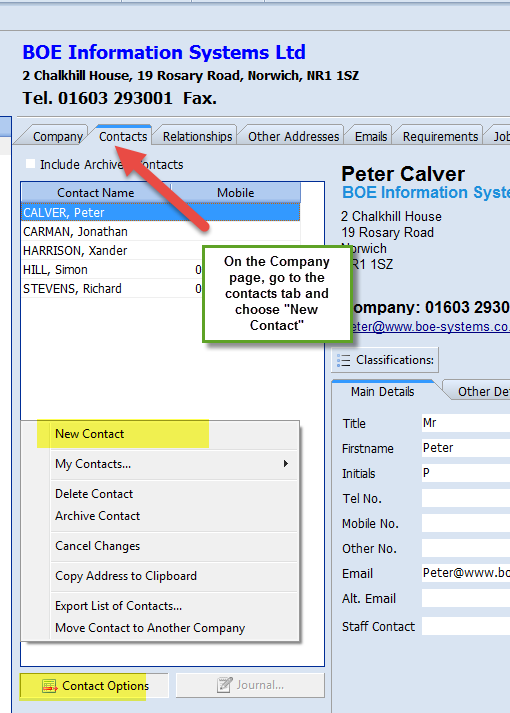
Task: Click the Tel No. input field
Action: (466, 498)
